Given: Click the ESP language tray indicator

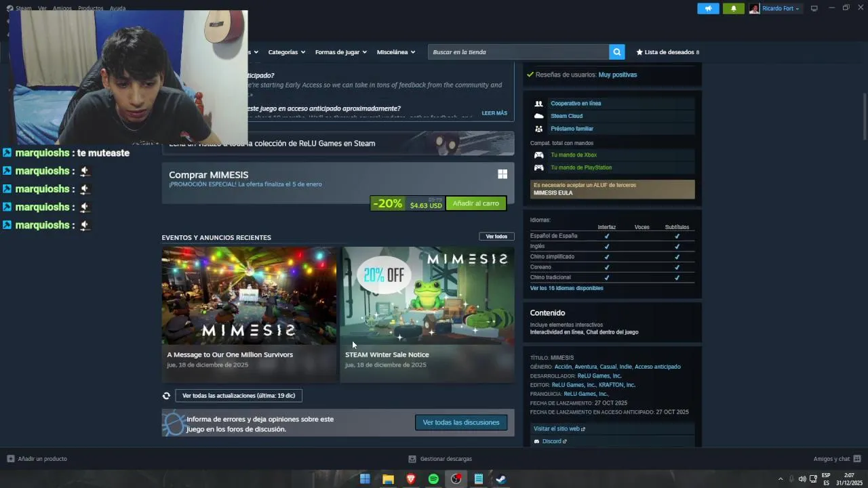Looking at the screenshot, I should tap(826, 479).
